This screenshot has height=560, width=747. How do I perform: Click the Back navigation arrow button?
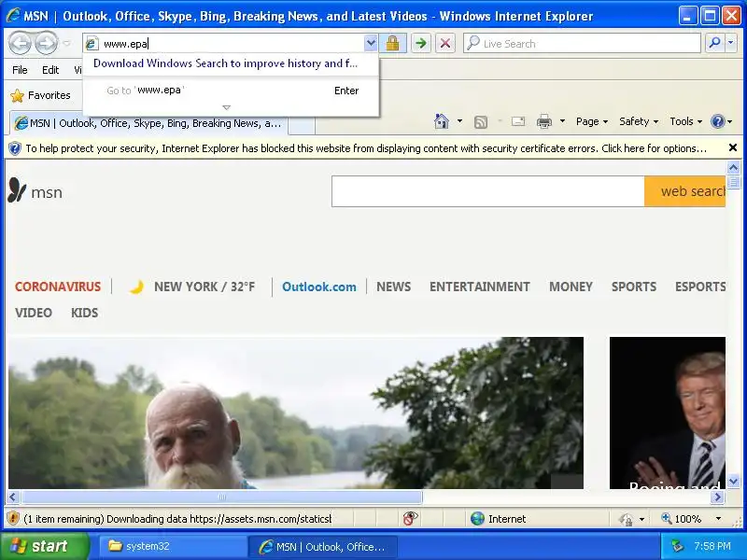tap(20, 43)
